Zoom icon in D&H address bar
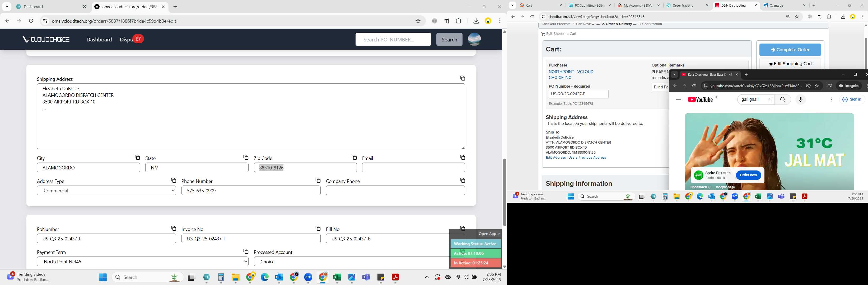Viewport: 868px width, 285px height. pos(788,17)
